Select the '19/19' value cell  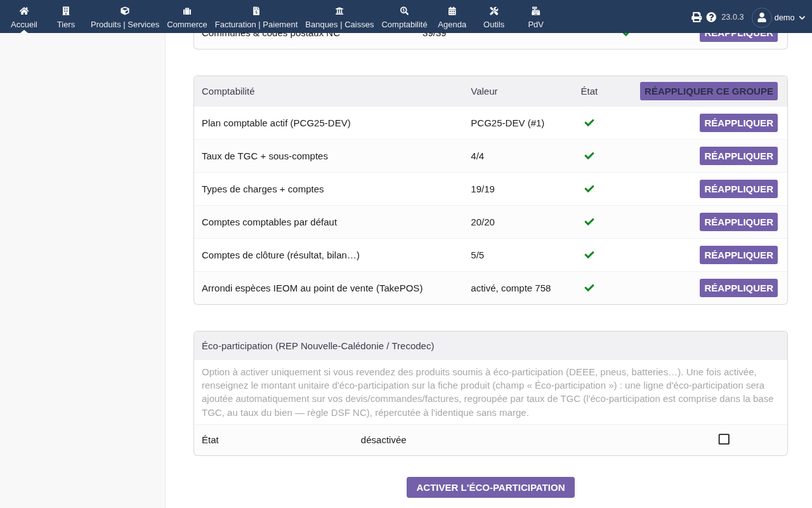coord(483,189)
